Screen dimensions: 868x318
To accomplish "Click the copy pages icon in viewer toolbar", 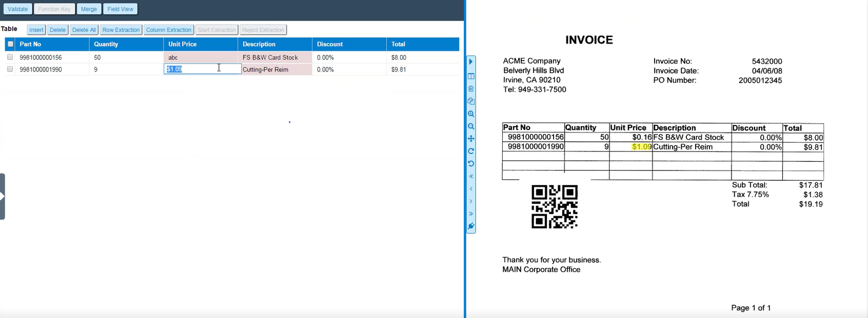I will pyautogui.click(x=471, y=101).
